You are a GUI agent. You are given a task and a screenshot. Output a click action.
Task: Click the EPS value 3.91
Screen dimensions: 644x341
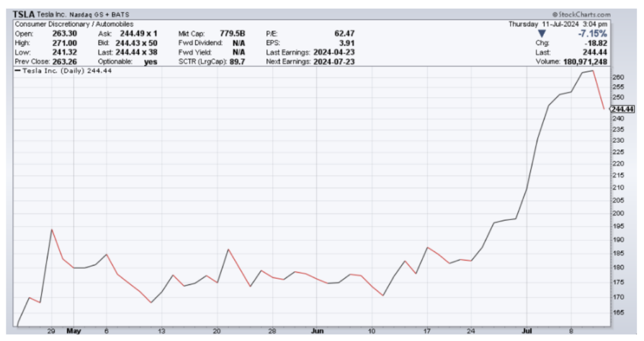coord(347,43)
